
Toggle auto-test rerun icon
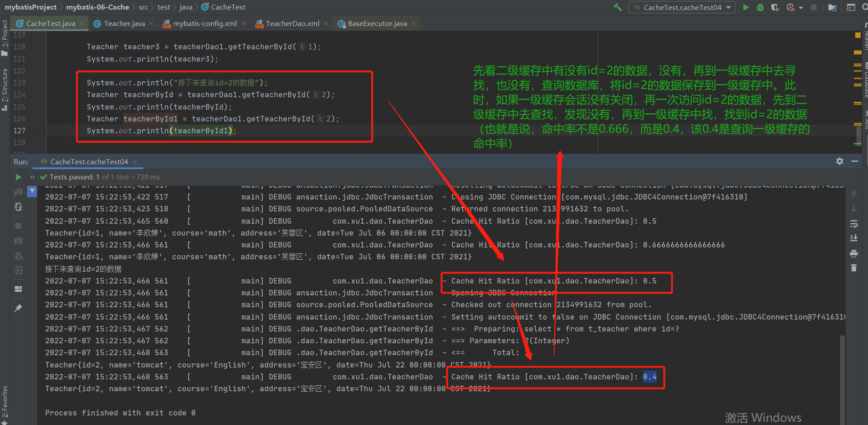[18, 207]
